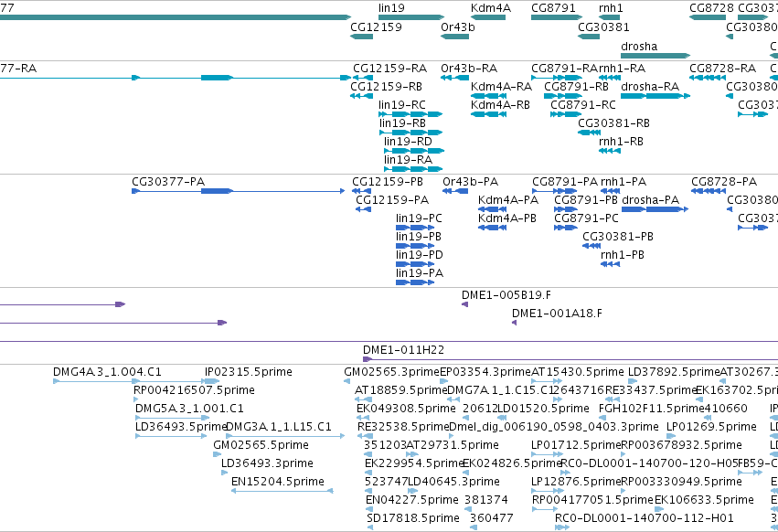Select protein lin19-PC

point(415,228)
